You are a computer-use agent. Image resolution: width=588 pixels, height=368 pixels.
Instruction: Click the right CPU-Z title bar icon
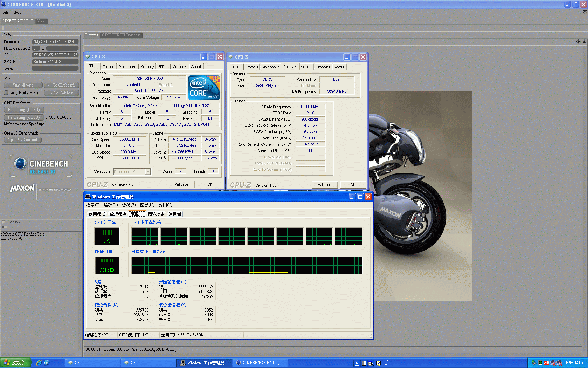click(x=231, y=57)
